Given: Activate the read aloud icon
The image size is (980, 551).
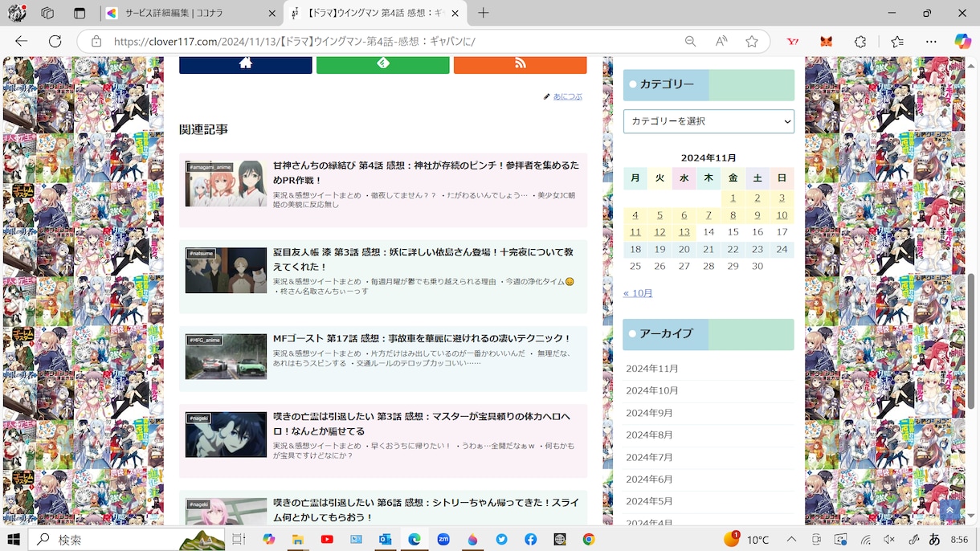Looking at the screenshot, I should tap(721, 41).
